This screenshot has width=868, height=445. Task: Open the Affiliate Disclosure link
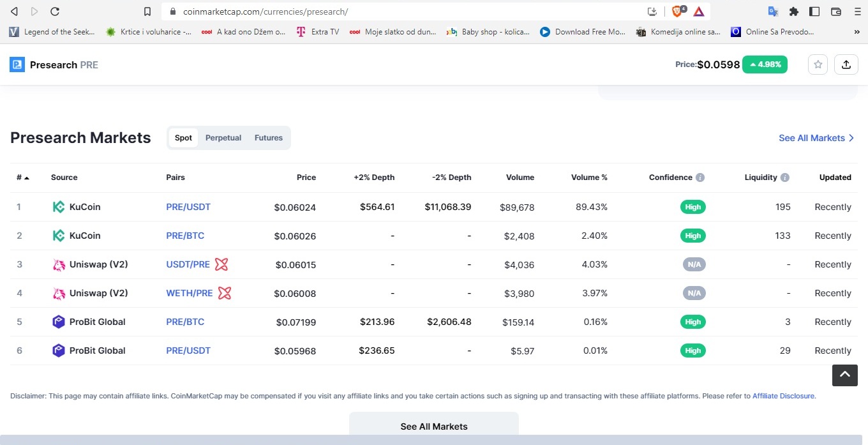click(x=784, y=396)
